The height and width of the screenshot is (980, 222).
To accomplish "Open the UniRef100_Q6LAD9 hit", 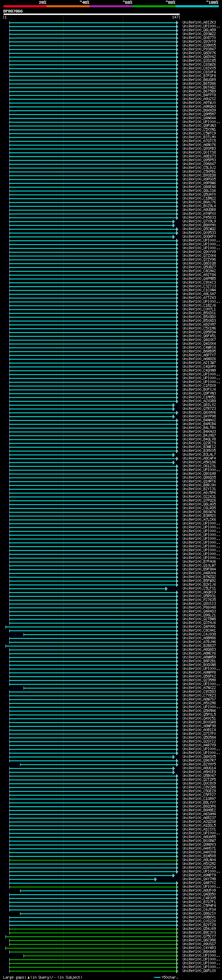I will 199,30.
